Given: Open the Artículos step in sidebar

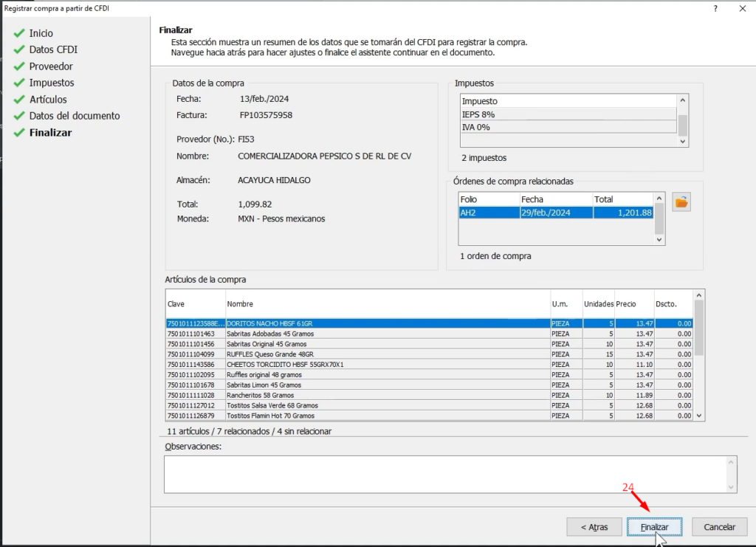Looking at the screenshot, I should pyautogui.click(x=48, y=100).
